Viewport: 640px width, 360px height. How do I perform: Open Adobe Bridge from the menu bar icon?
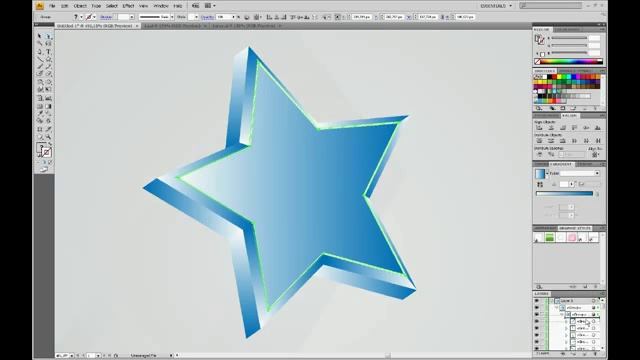click(x=196, y=6)
